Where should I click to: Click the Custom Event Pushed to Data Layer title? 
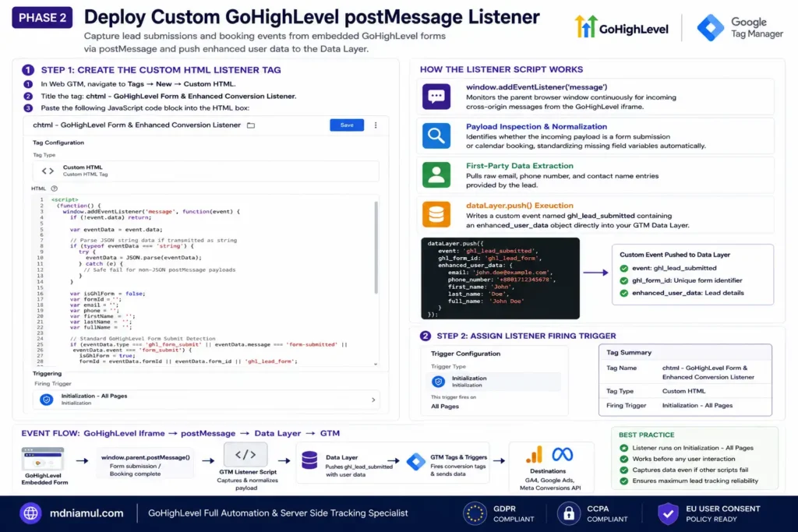pos(675,255)
